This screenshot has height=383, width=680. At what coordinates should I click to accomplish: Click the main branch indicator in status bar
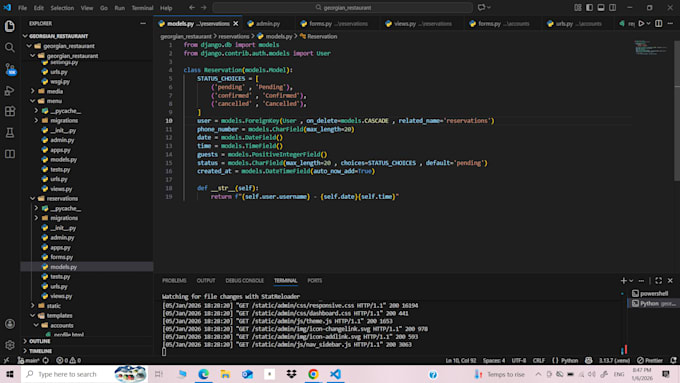point(29,360)
